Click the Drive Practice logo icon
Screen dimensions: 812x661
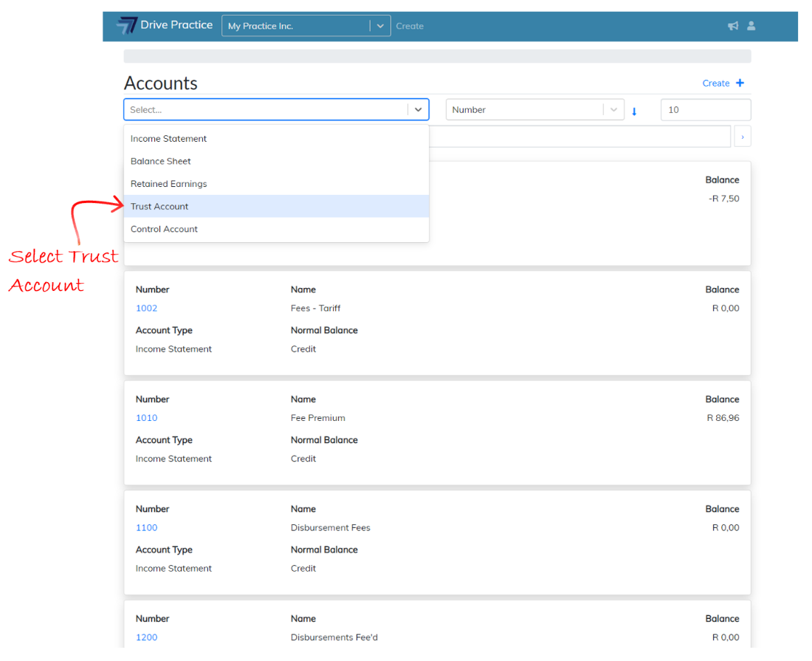127,25
